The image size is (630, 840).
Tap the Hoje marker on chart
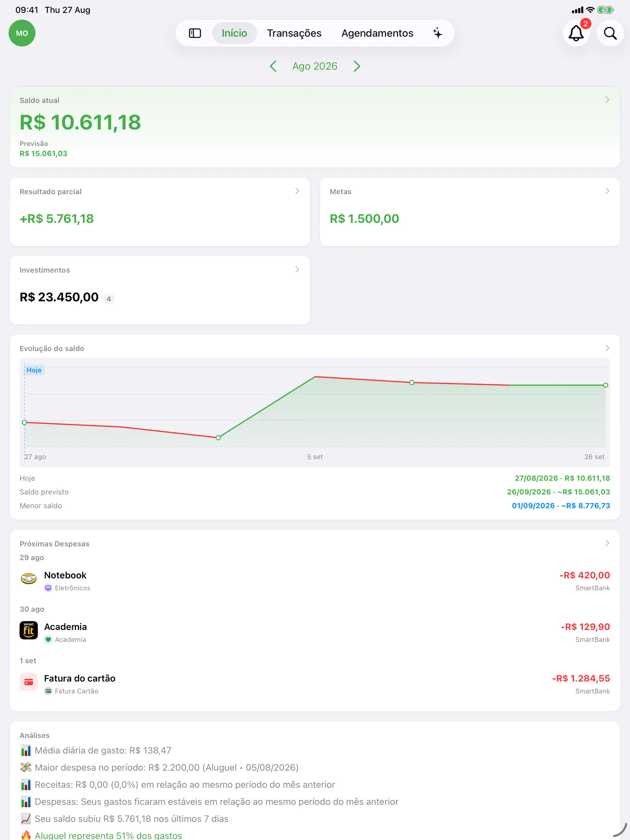[34, 370]
